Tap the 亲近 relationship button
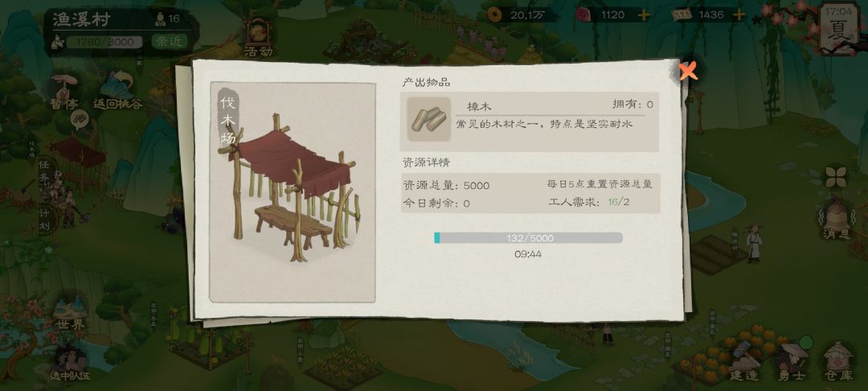The height and width of the screenshot is (391, 868). 169,41
